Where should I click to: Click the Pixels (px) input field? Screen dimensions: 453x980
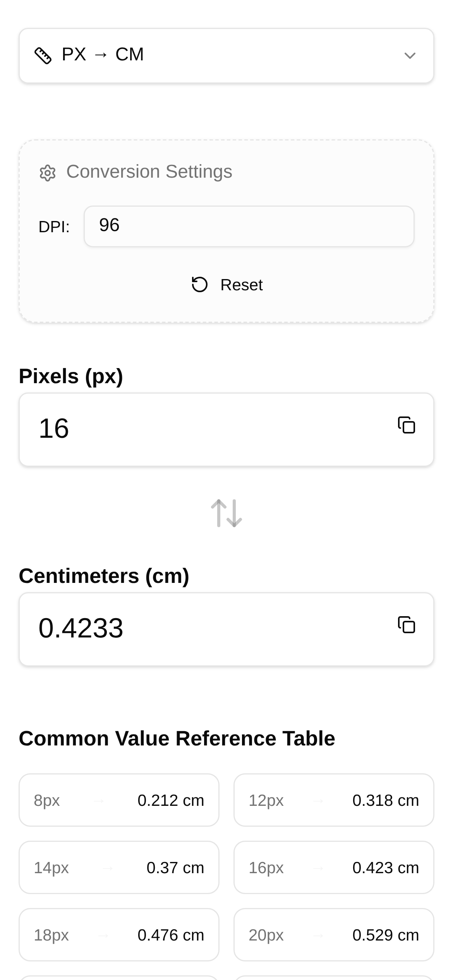click(209, 429)
